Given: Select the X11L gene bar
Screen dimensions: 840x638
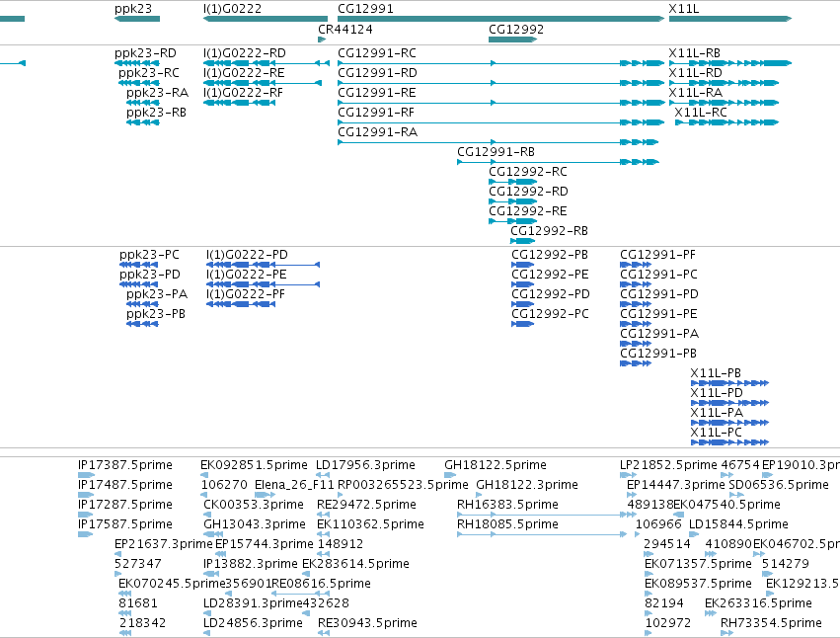Looking at the screenshot, I should pyautogui.click(x=730, y=19).
